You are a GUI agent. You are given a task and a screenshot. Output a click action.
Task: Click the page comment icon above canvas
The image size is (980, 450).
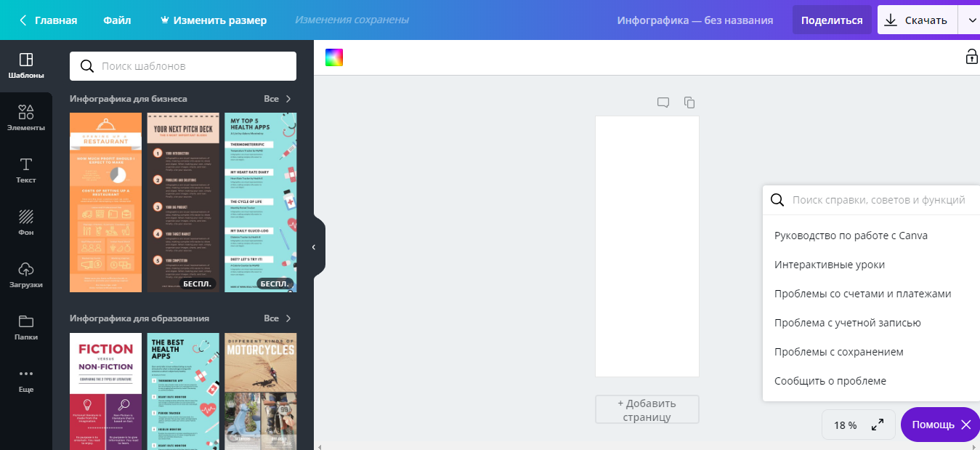point(663,103)
